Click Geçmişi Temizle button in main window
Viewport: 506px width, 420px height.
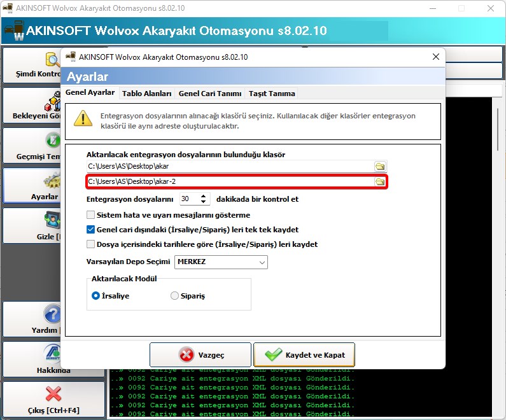point(32,146)
